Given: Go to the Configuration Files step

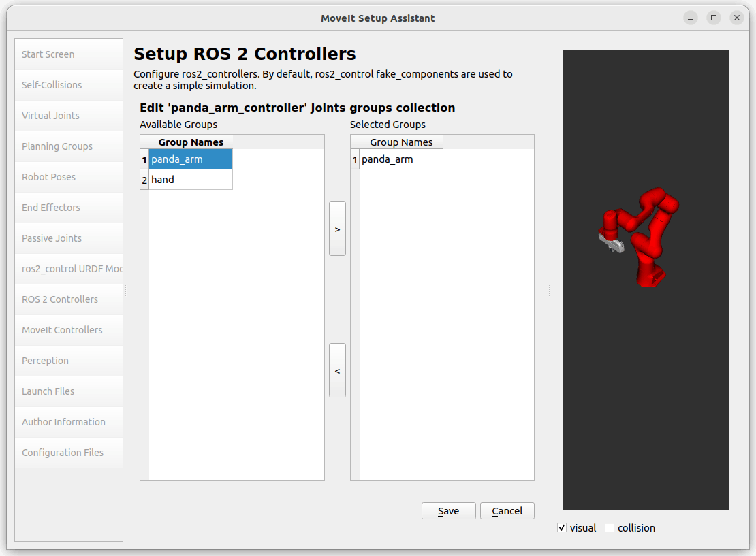Looking at the screenshot, I should (x=69, y=453).
